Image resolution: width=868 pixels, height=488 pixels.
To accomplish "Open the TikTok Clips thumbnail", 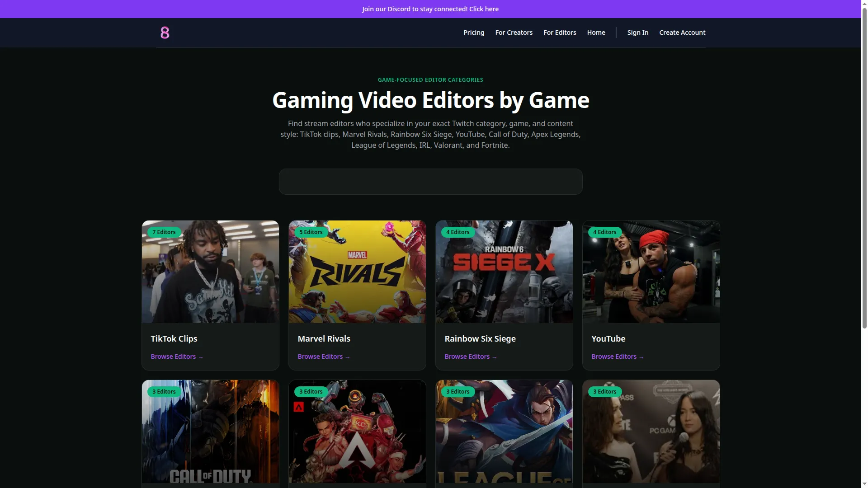I will [210, 272].
